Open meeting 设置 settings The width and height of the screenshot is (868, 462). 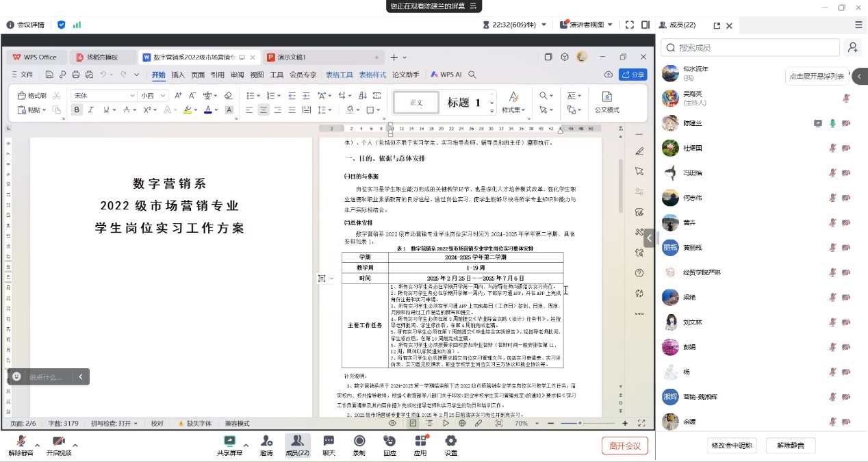(x=451, y=444)
